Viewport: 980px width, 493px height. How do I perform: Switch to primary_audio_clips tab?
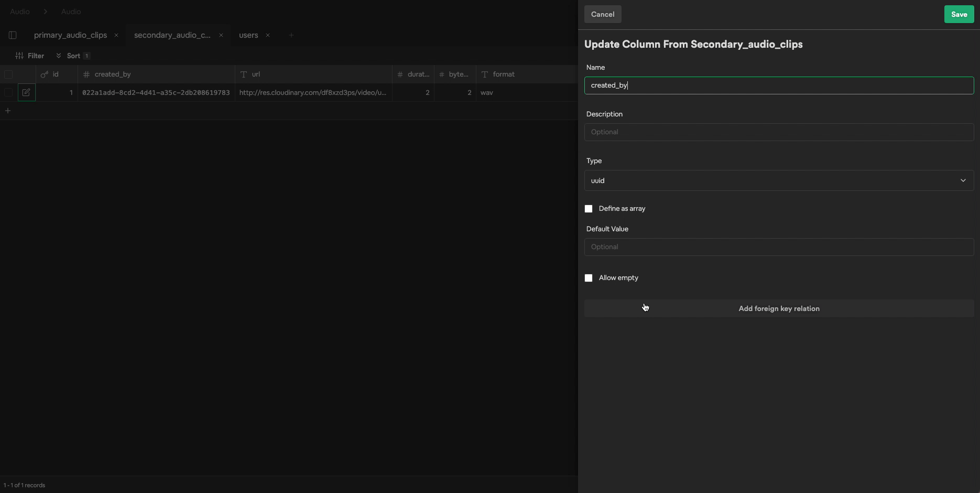tap(70, 35)
